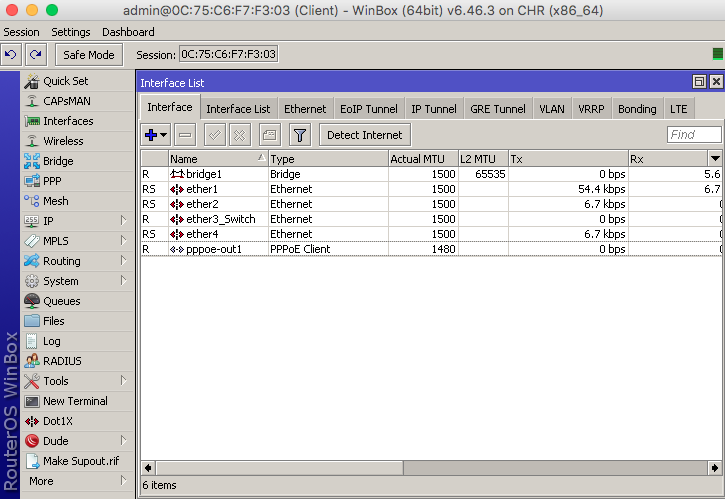
Task: Switch to the VLAN tab
Action: pyautogui.click(x=552, y=109)
